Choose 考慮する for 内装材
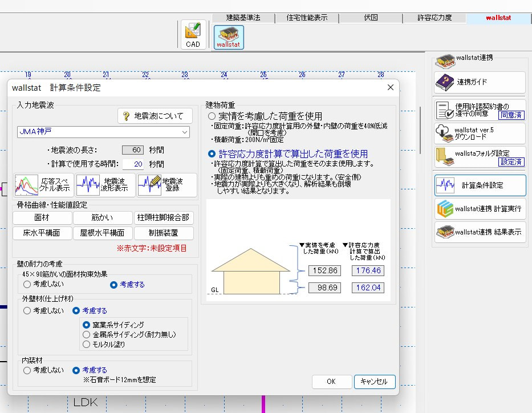Viewport: 532px width, 413px height. [76, 370]
